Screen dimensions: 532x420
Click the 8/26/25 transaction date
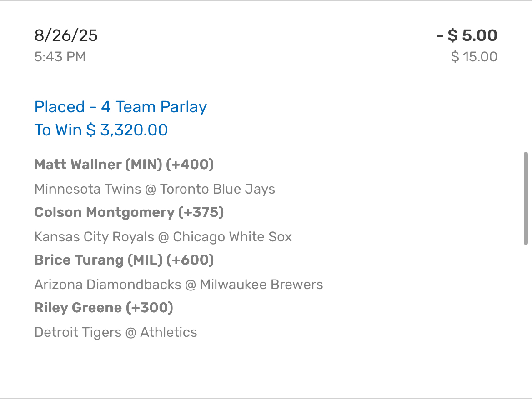coord(66,35)
